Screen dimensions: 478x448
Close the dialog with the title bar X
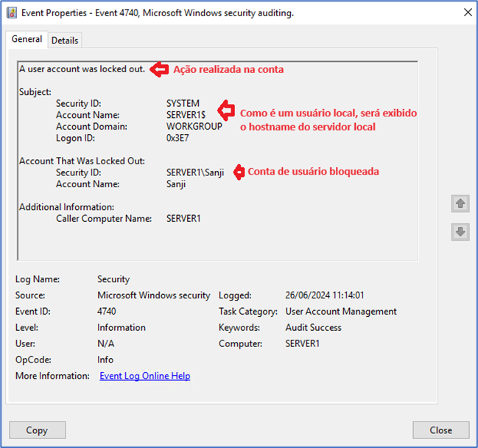tap(467, 12)
